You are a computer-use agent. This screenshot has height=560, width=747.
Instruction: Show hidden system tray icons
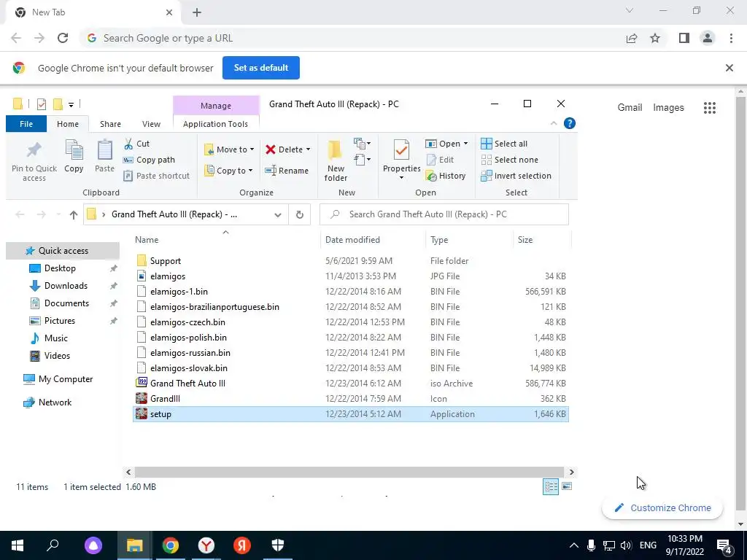click(x=574, y=545)
